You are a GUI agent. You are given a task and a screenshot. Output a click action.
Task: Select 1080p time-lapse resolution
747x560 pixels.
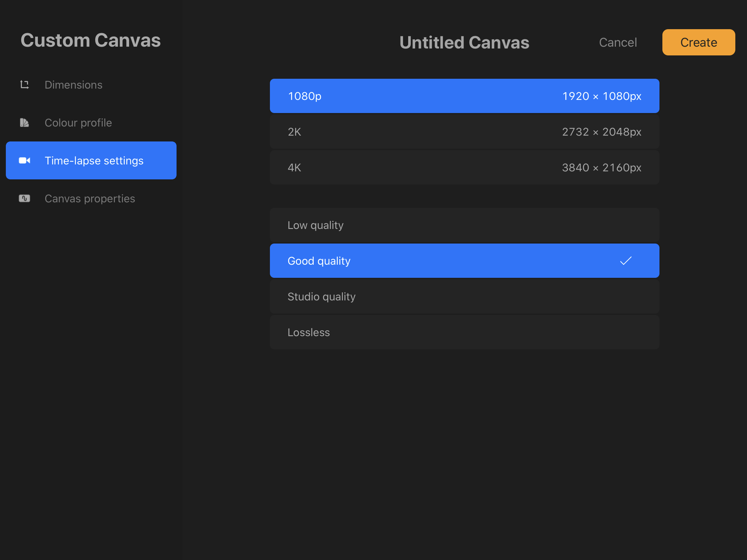pos(464,96)
